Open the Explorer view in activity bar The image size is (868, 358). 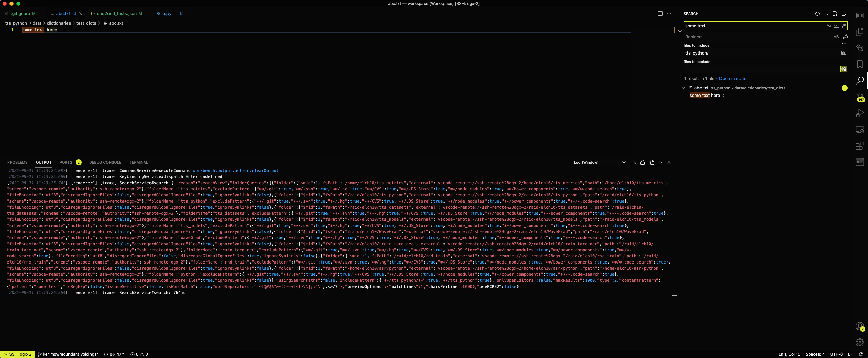(x=860, y=32)
